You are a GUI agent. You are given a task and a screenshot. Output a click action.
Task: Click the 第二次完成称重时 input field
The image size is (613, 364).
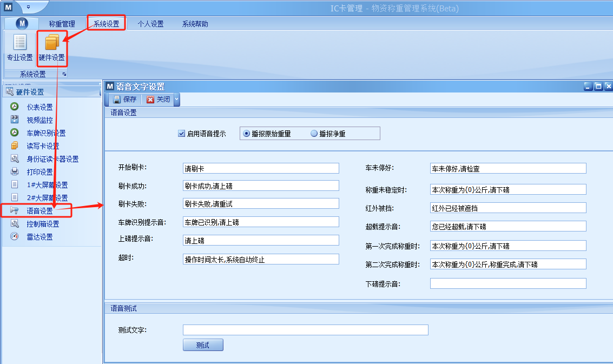coord(508,264)
